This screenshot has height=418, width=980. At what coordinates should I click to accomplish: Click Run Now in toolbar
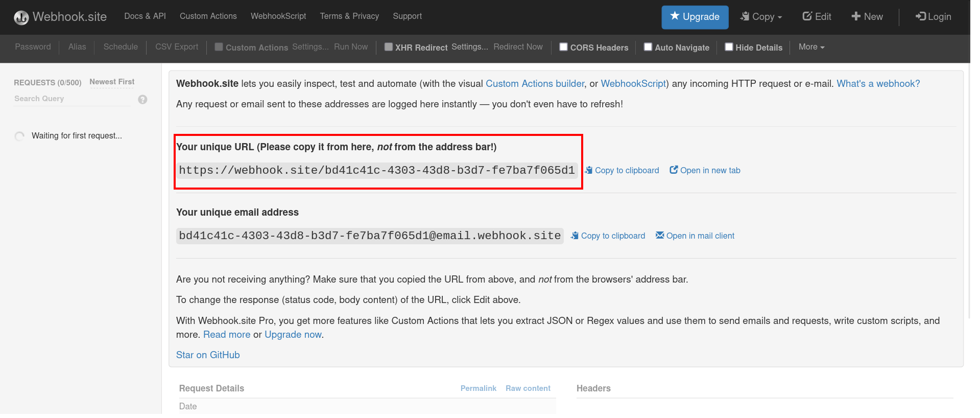pyautogui.click(x=351, y=47)
